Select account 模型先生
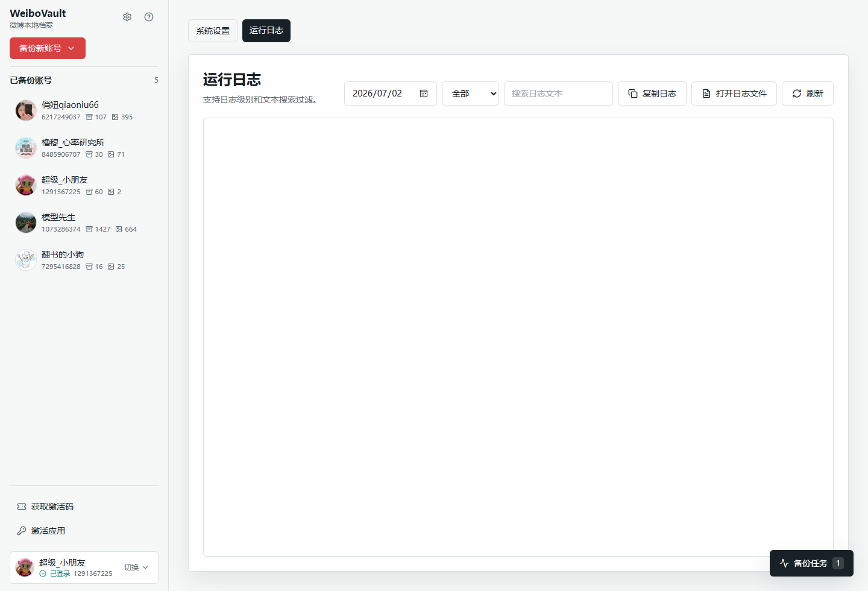The width and height of the screenshot is (868, 591). click(84, 223)
